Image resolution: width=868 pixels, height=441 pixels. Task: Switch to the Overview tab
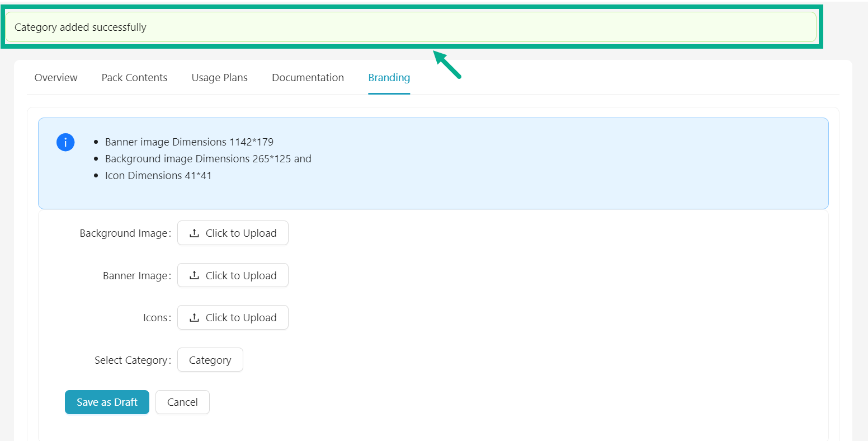[x=56, y=78]
